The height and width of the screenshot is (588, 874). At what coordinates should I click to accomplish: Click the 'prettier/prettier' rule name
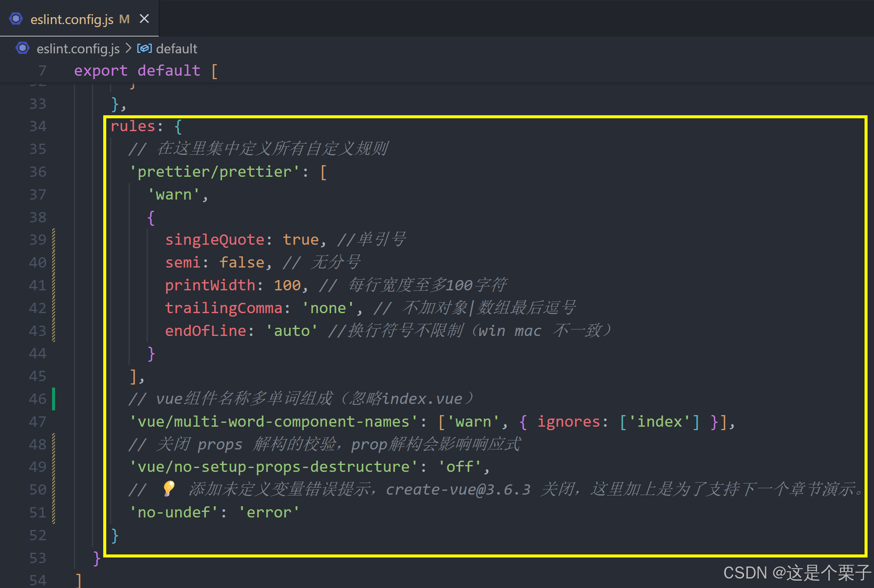point(214,172)
